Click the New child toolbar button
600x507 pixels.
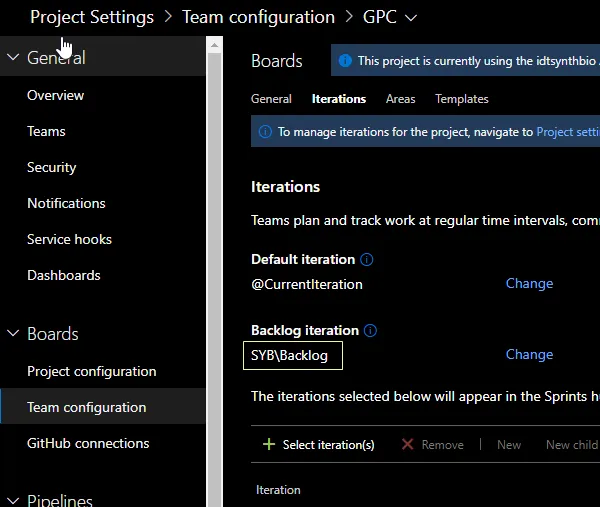[572, 445]
